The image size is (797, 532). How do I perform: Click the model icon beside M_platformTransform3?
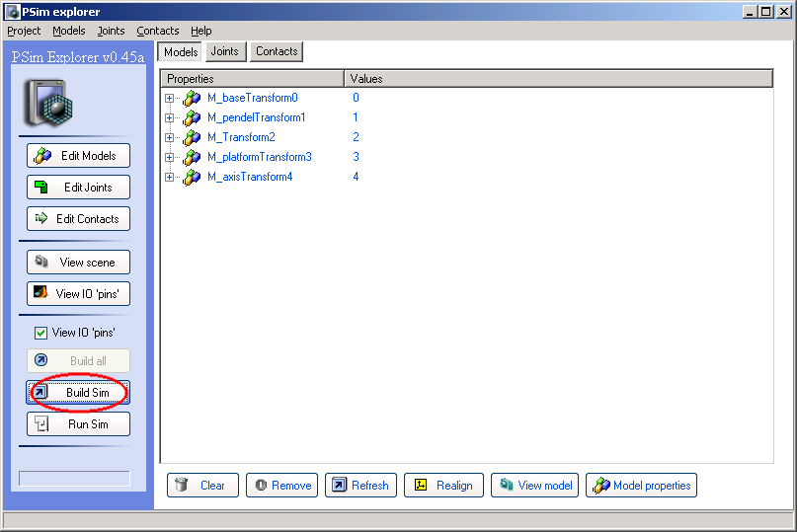192,158
